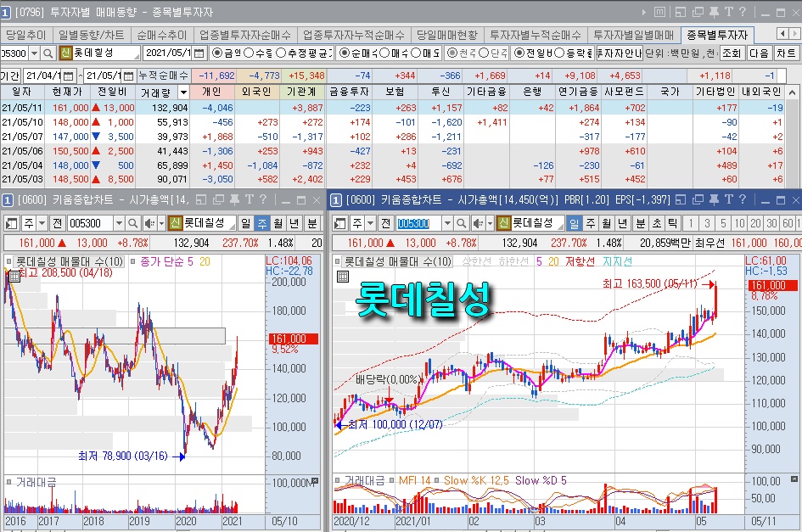
Task: Click the help question mark in right chart title
Action: 743,200
